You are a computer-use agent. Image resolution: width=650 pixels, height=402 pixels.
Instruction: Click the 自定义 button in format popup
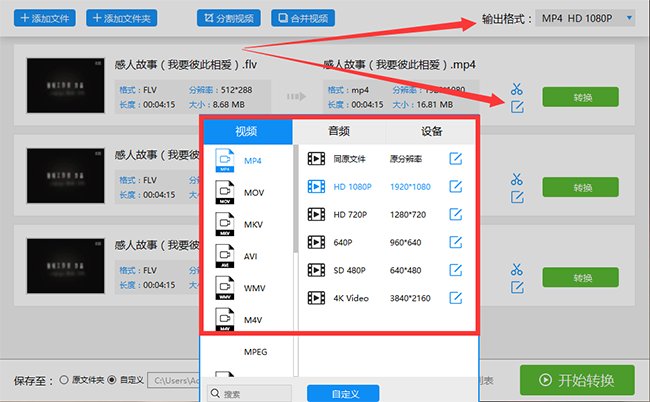pyautogui.click(x=343, y=393)
